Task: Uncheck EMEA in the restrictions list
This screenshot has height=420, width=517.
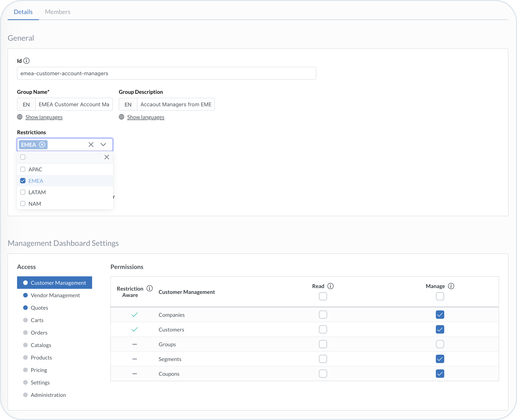Action: click(23, 181)
